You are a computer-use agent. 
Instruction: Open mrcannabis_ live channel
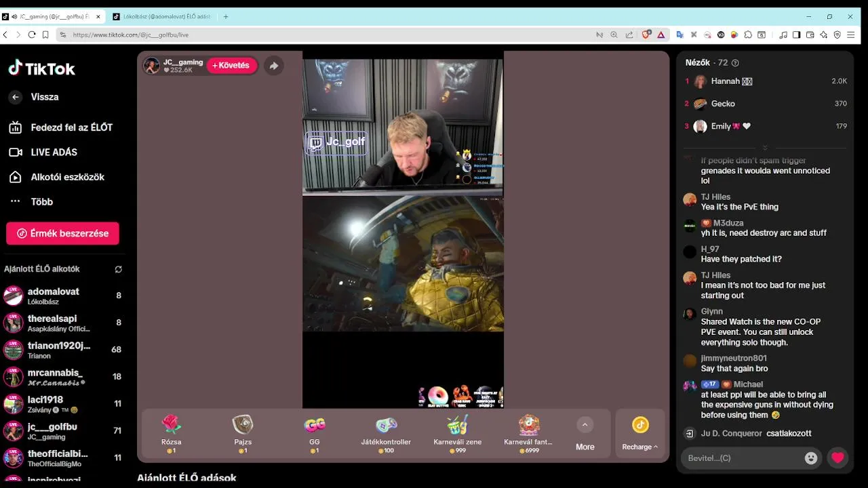(x=62, y=377)
